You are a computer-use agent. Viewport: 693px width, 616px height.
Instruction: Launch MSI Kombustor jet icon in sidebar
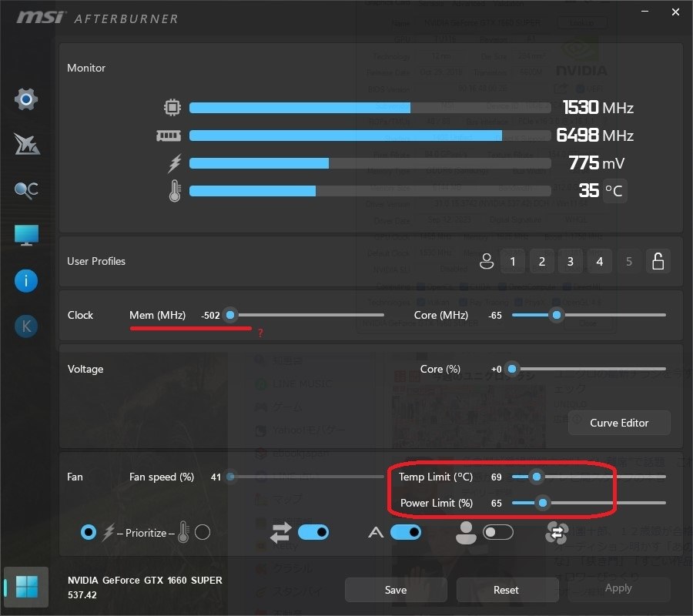(x=26, y=144)
